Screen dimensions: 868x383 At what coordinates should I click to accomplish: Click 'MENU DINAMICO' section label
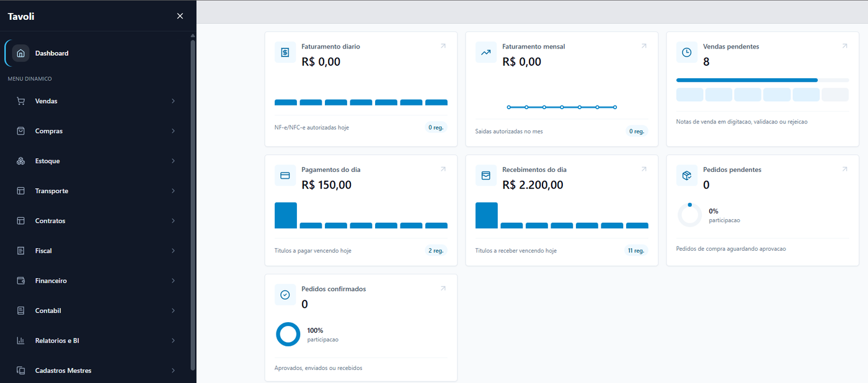click(x=30, y=79)
